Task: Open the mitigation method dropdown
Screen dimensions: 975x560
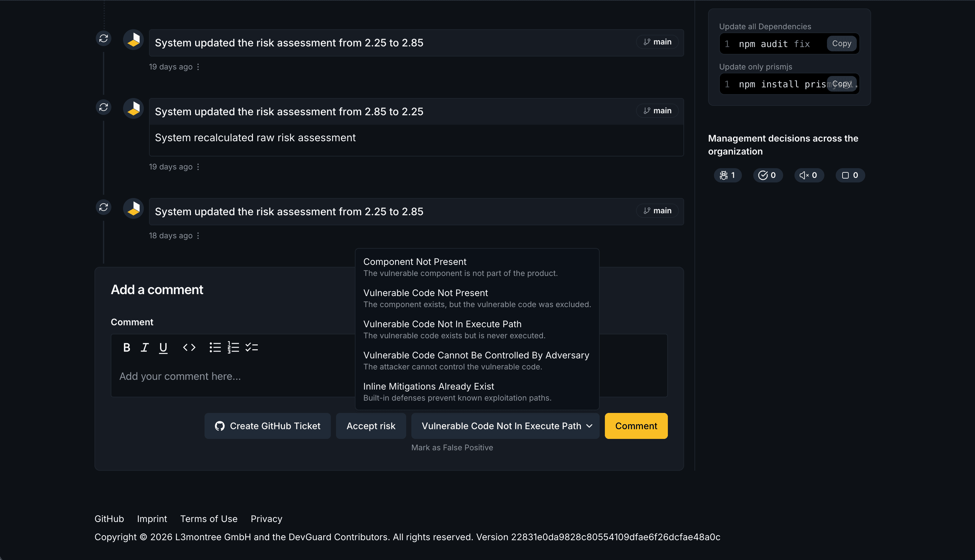Action: point(505,426)
